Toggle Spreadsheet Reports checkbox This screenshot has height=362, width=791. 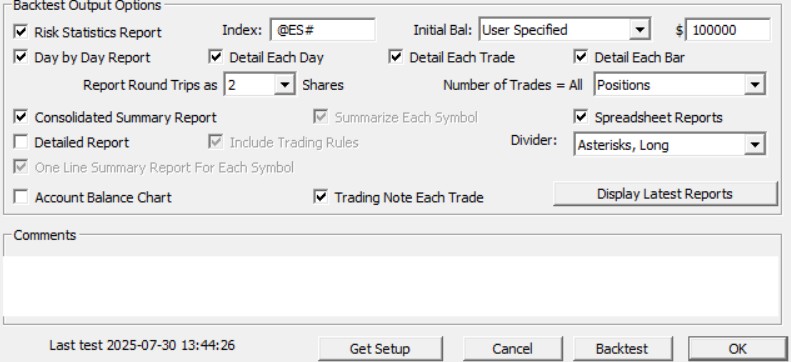[x=581, y=117]
